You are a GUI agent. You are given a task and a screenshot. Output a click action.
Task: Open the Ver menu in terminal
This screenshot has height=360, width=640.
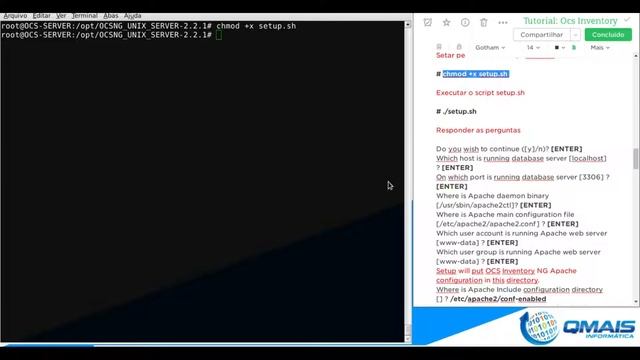coord(61,16)
